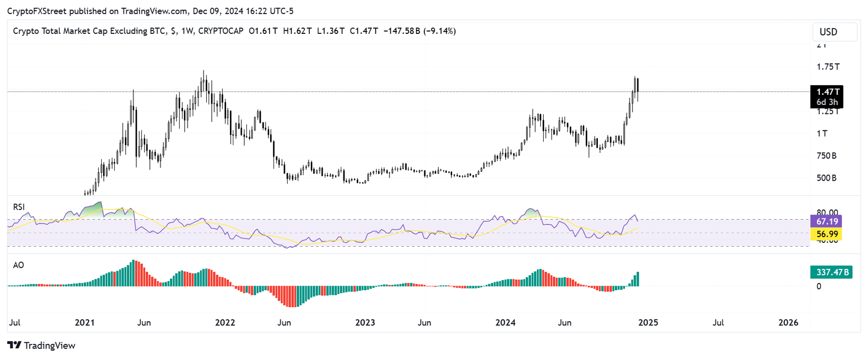Click the 2022 time axis label
The height and width of the screenshot is (358, 868).
[x=225, y=322]
